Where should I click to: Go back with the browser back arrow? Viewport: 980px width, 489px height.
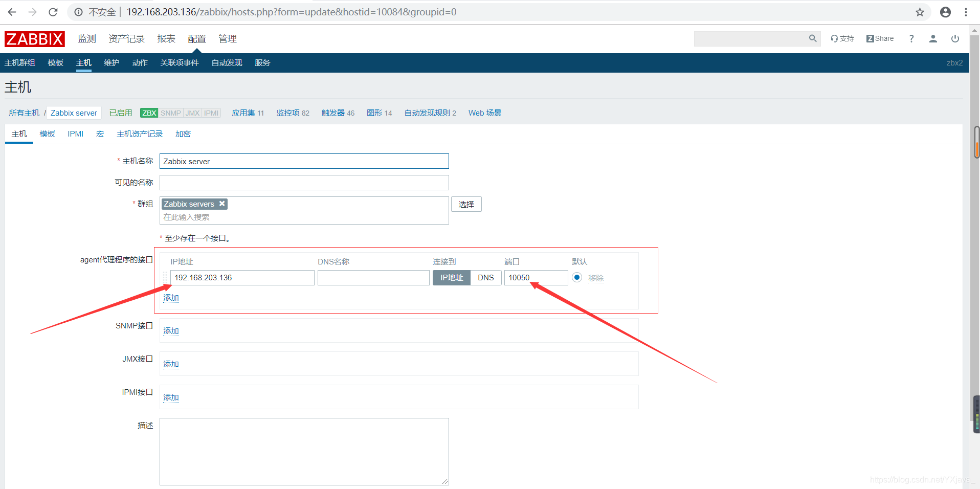[12, 12]
